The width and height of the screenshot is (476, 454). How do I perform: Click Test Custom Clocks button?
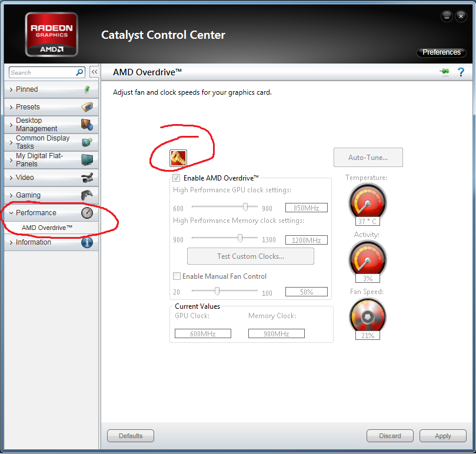click(251, 256)
